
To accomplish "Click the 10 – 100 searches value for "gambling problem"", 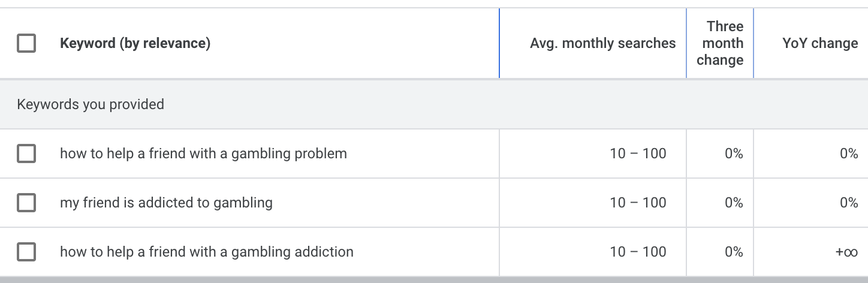I will pos(638,153).
